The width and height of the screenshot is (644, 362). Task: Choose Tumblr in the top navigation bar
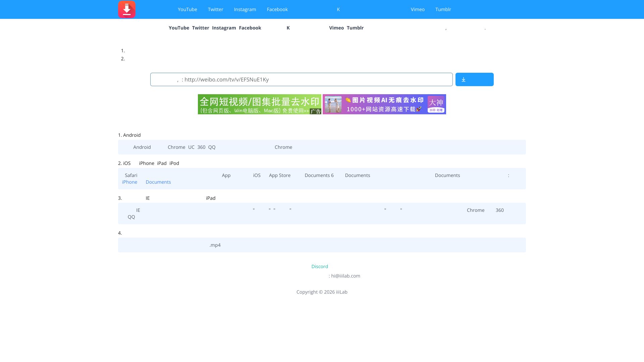tap(443, 9)
